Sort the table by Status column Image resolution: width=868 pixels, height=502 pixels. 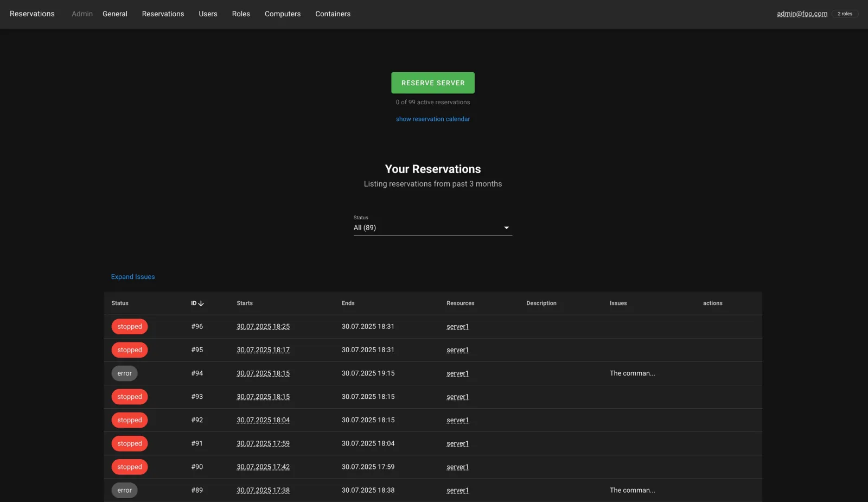click(x=120, y=303)
